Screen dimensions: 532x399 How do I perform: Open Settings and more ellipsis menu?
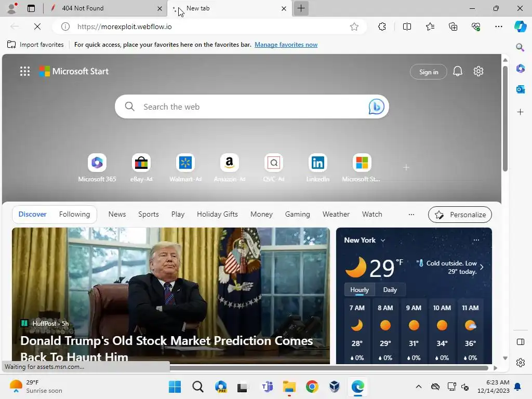[498, 26]
